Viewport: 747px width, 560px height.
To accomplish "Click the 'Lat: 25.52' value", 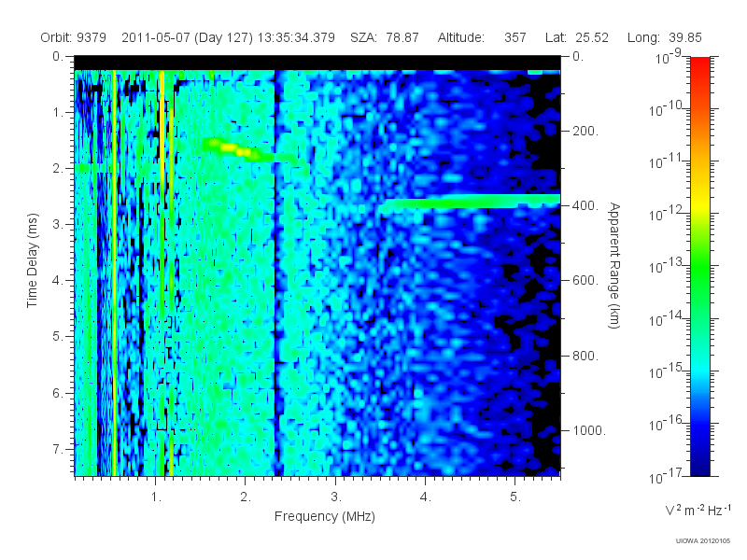I will 577,37.
